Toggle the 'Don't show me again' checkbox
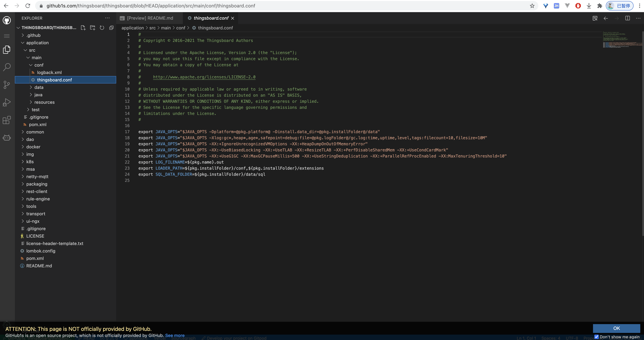The width and height of the screenshot is (644, 340). coord(597,337)
